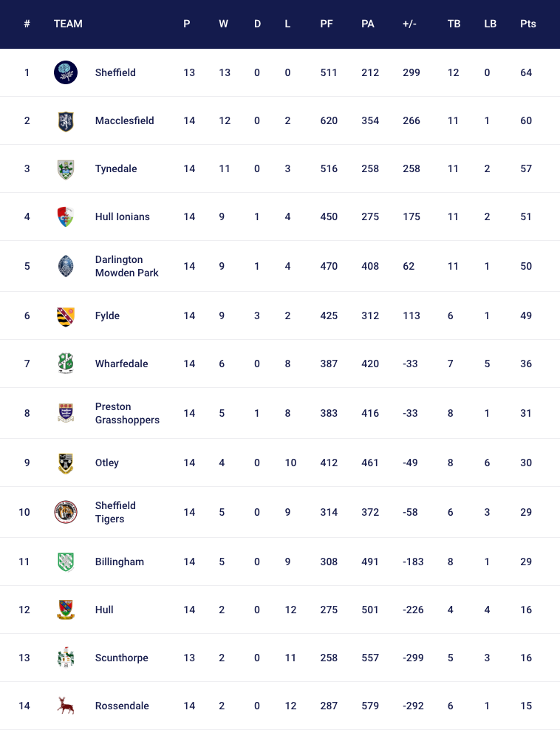560x730 pixels.
Task: Open the Macclesfield team name link
Action: coord(124,120)
